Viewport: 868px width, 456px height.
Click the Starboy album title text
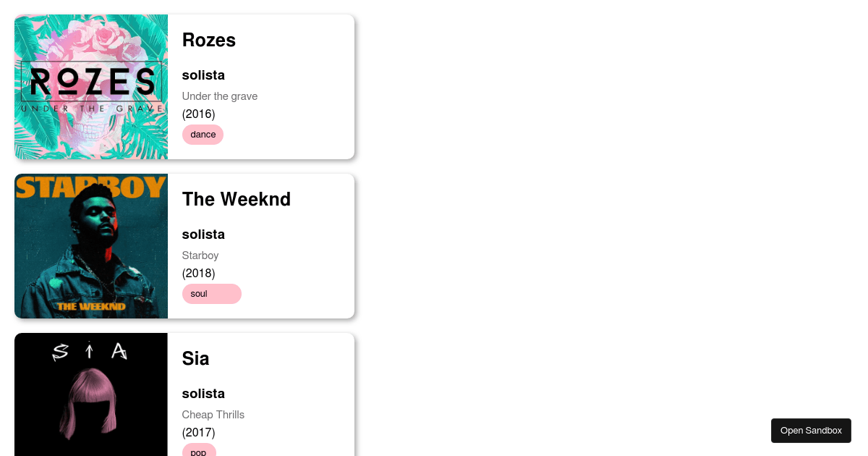pos(200,256)
